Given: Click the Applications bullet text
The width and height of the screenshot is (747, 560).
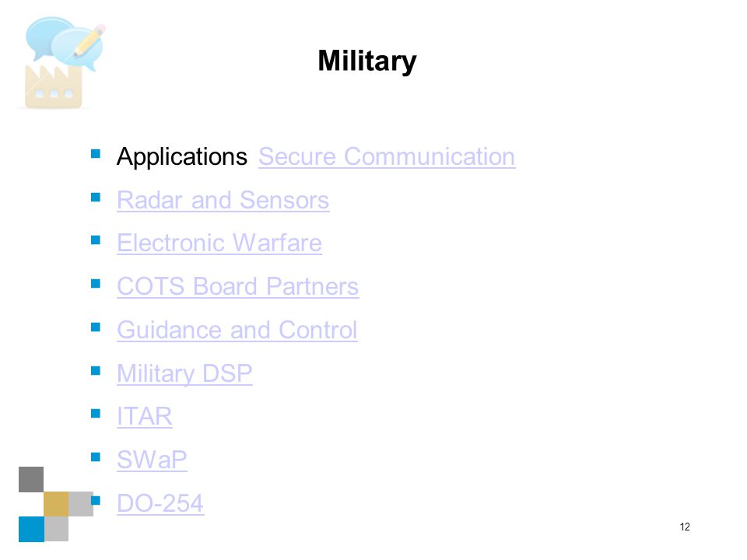Looking at the screenshot, I should click(182, 156).
